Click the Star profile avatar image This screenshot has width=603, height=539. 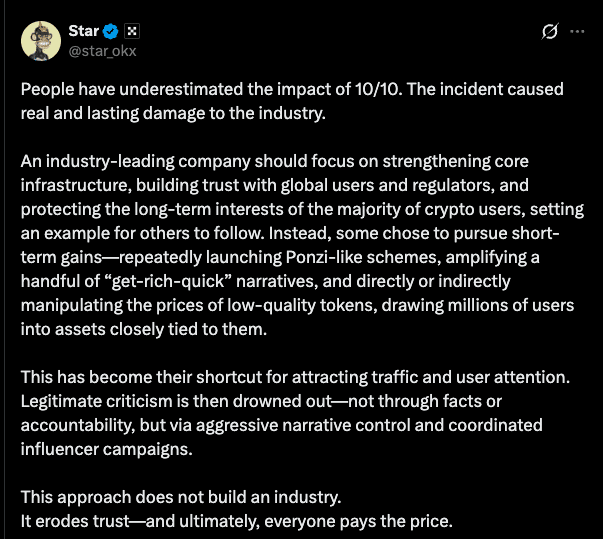tap(42, 38)
